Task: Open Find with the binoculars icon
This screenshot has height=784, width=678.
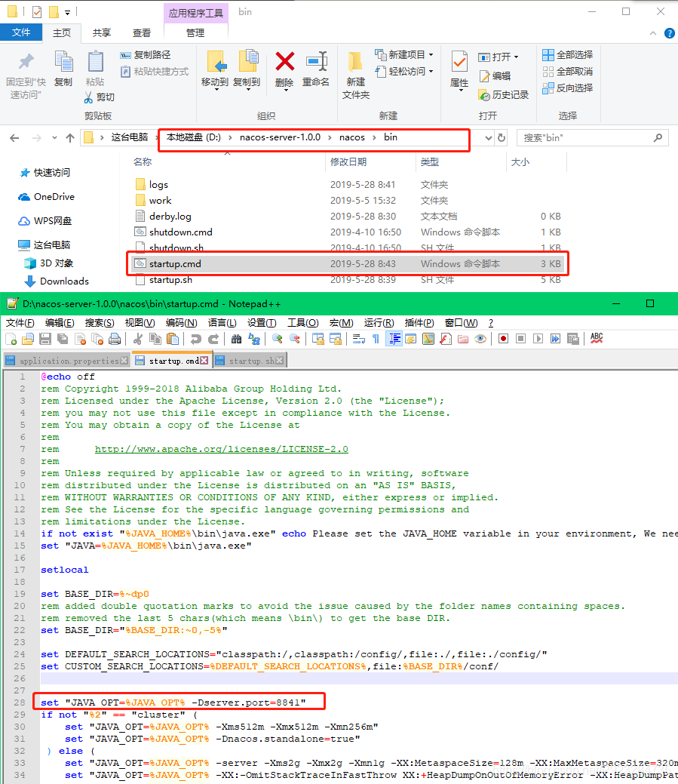Action: pyautogui.click(x=236, y=339)
